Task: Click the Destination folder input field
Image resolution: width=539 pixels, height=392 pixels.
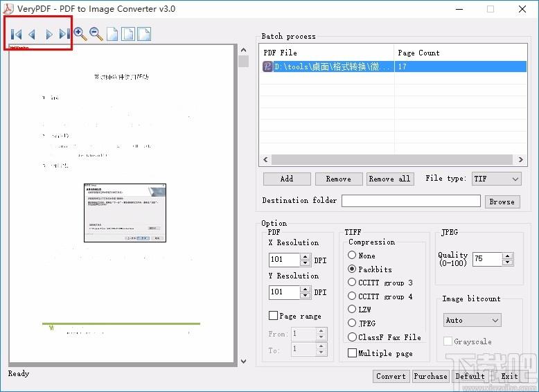Action: (411, 201)
